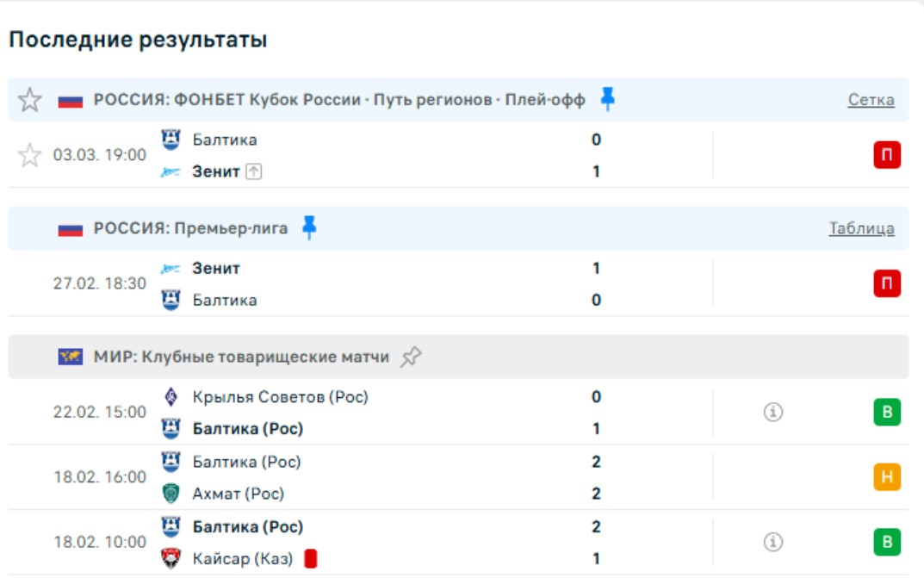The width and height of the screenshot is (924, 578).
Task: Open the Сетка bracket link
Action: [871, 100]
